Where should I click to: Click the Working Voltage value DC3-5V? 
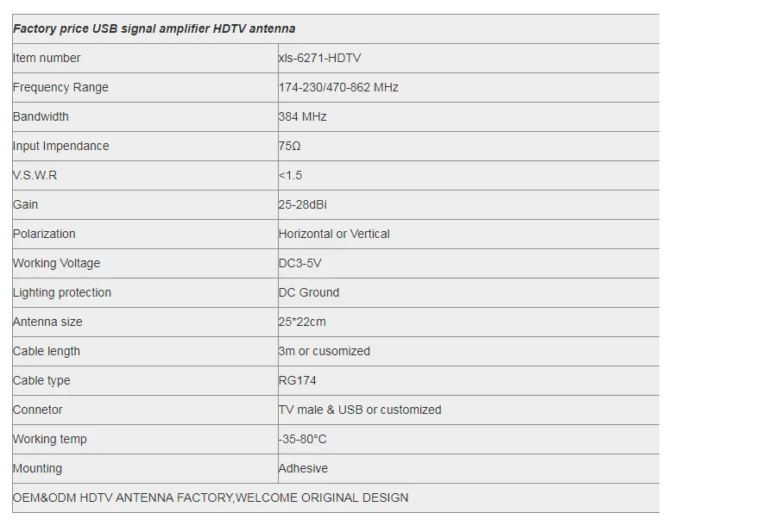300,263
